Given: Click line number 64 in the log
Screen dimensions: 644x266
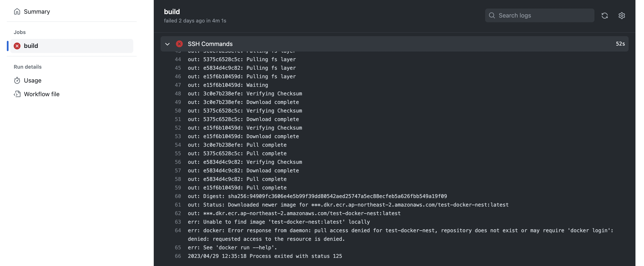Looking at the screenshot, I should coord(178,230).
